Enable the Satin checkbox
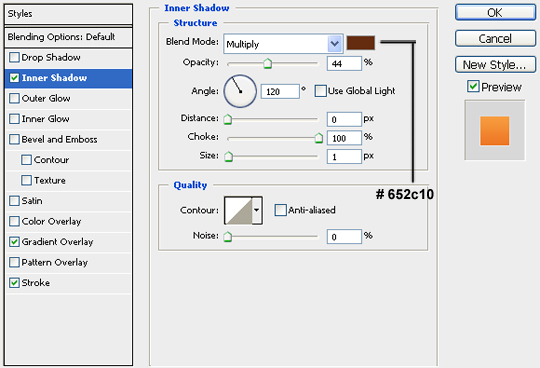540x368 pixels. coord(14,201)
